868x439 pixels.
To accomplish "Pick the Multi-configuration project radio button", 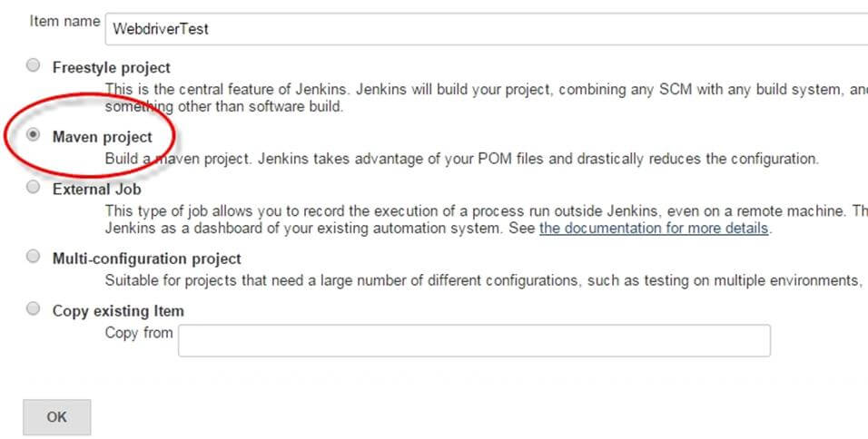I will tap(34, 257).
